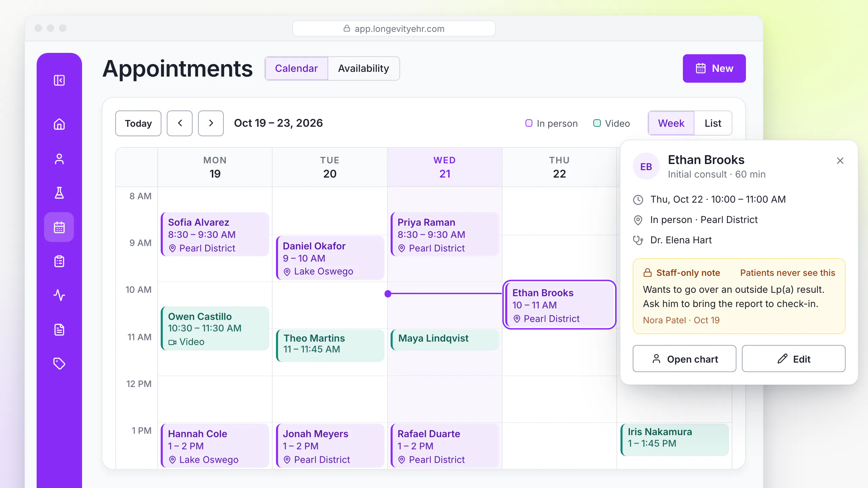Screen dimensions: 868x488
Task: Open the clipboard checklist icon in sidebar
Action: coord(59,261)
